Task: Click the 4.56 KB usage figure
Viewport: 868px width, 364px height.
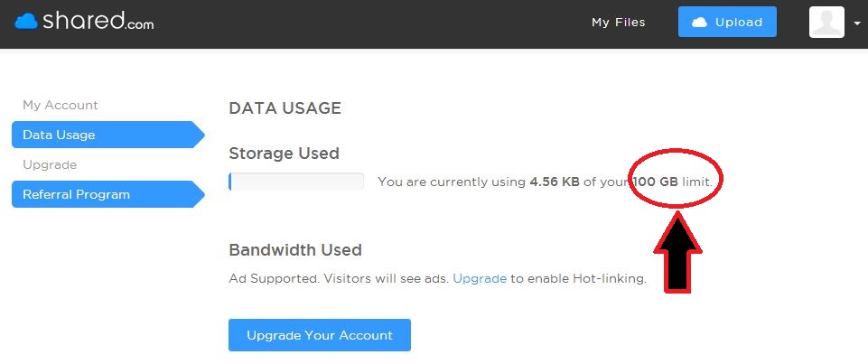Action: [555, 182]
